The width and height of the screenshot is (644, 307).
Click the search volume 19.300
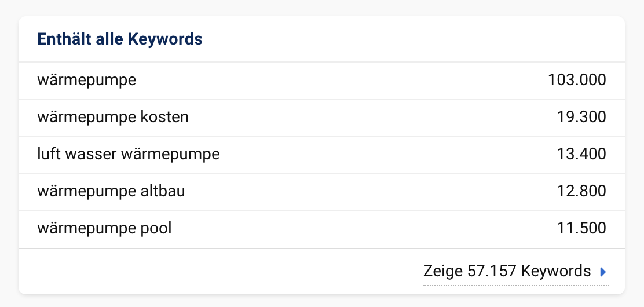point(581,116)
